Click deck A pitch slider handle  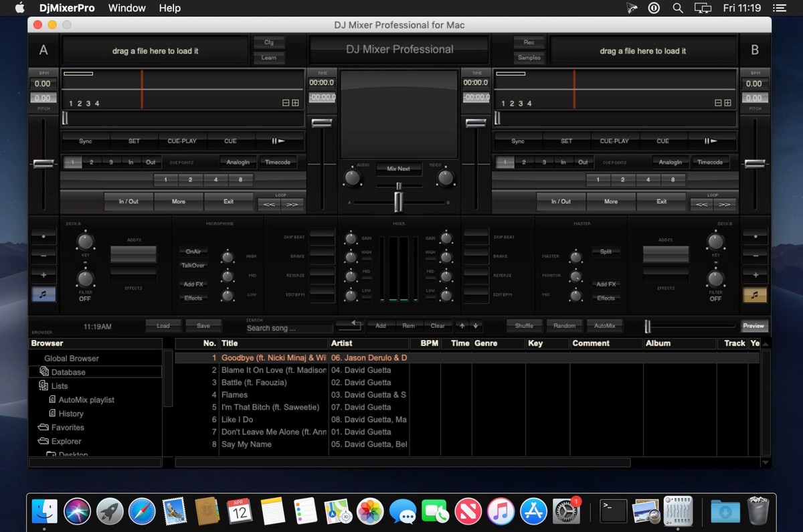click(x=43, y=164)
